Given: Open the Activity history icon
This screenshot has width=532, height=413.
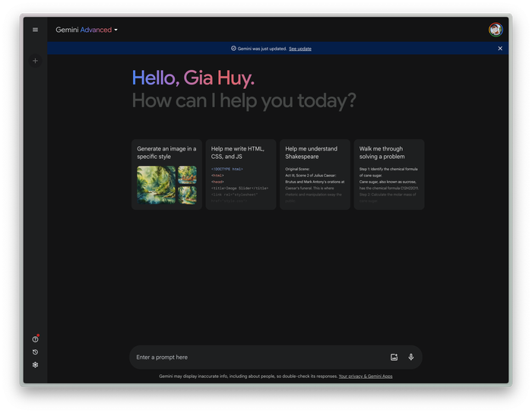Looking at the screenshot, I should [35, 352].
